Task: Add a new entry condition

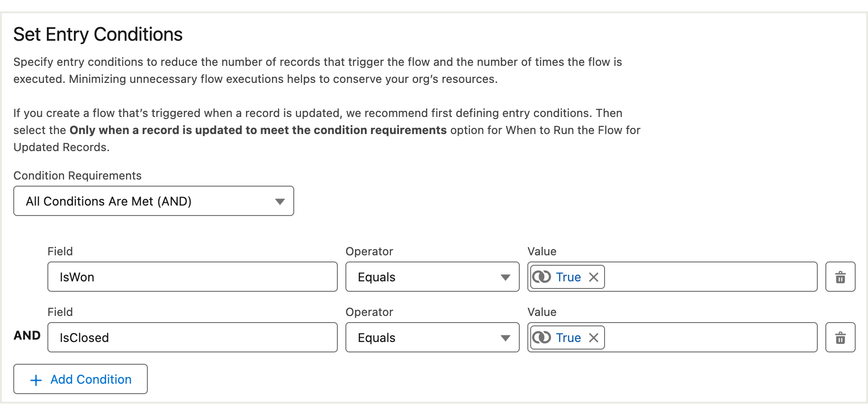Action: point(81,379)
